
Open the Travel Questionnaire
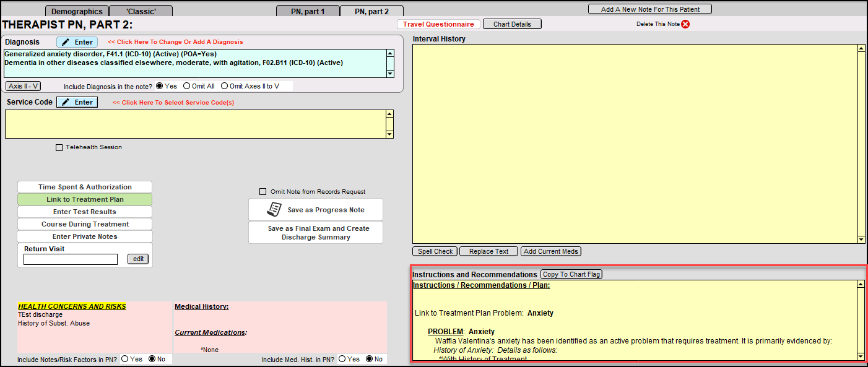[x=438, y=24]
